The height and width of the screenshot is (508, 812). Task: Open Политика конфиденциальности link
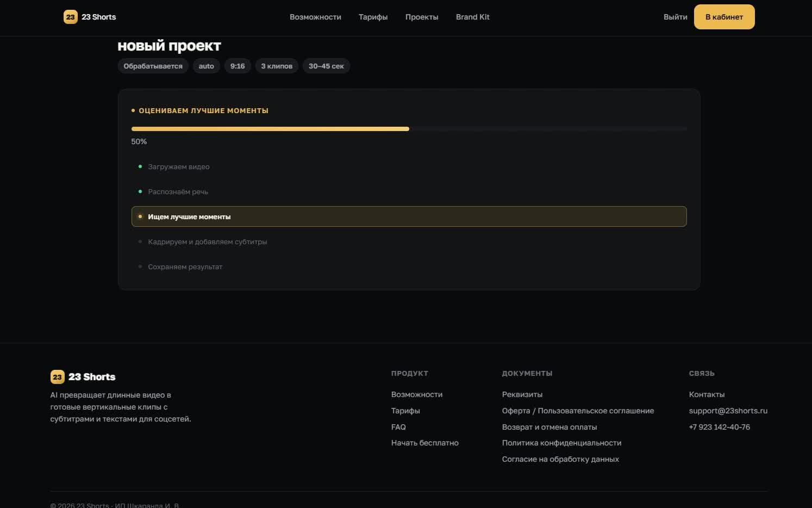561,443
